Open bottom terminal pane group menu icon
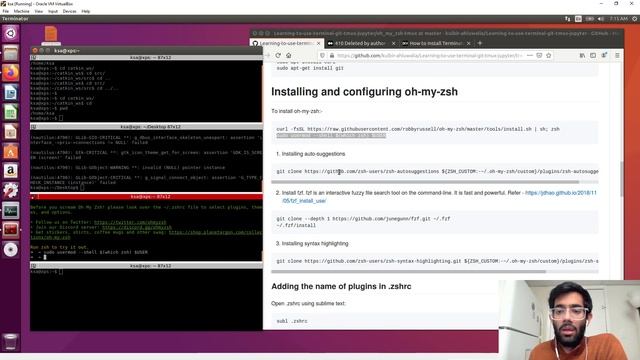This screenshot has height=360, width=640. coord(33,266)
